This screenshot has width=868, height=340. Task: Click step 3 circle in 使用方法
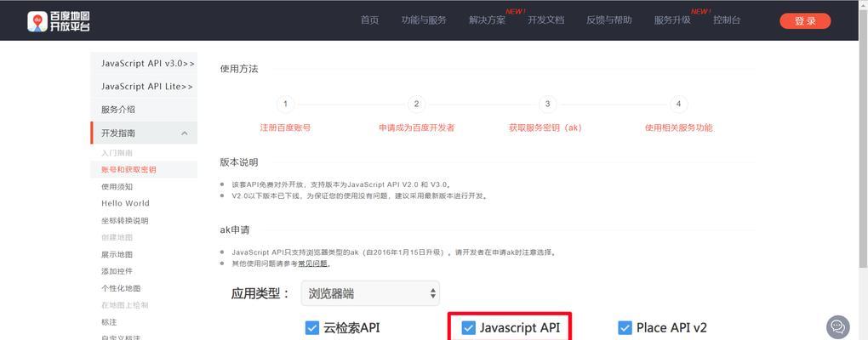(x=547, y=104)
